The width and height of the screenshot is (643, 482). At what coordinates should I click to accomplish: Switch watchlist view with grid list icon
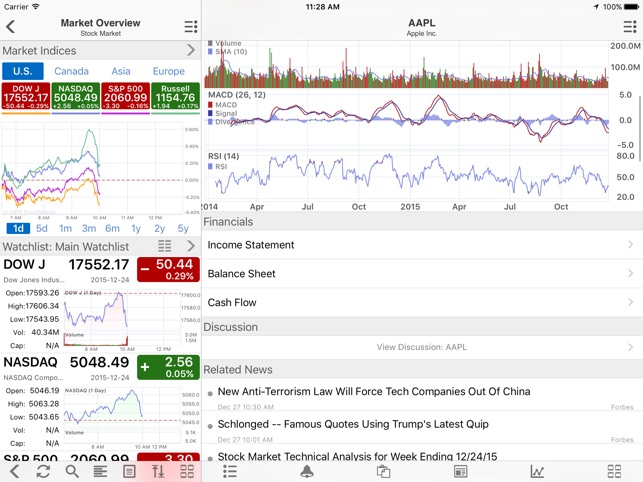click(x=165, y=246)
